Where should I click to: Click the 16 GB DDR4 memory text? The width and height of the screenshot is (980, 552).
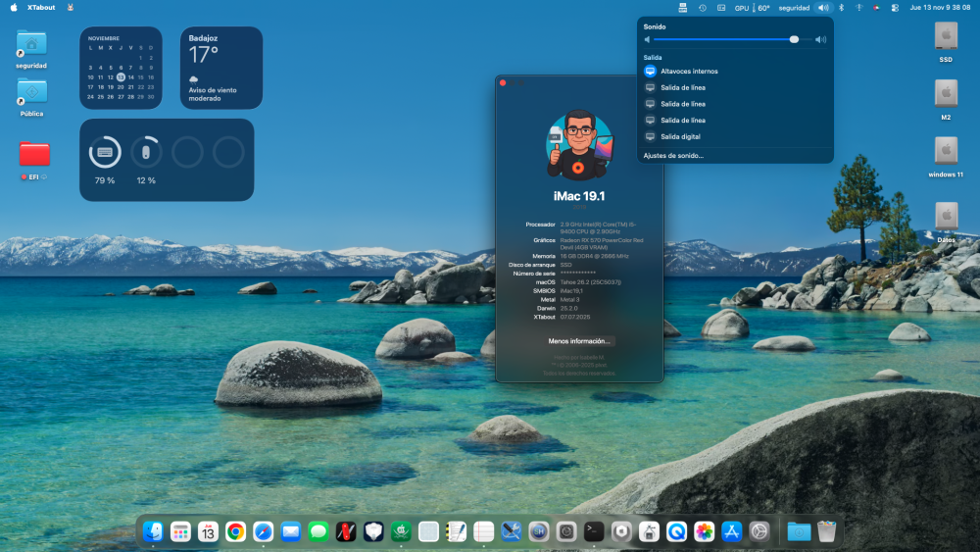click(595, 256)
